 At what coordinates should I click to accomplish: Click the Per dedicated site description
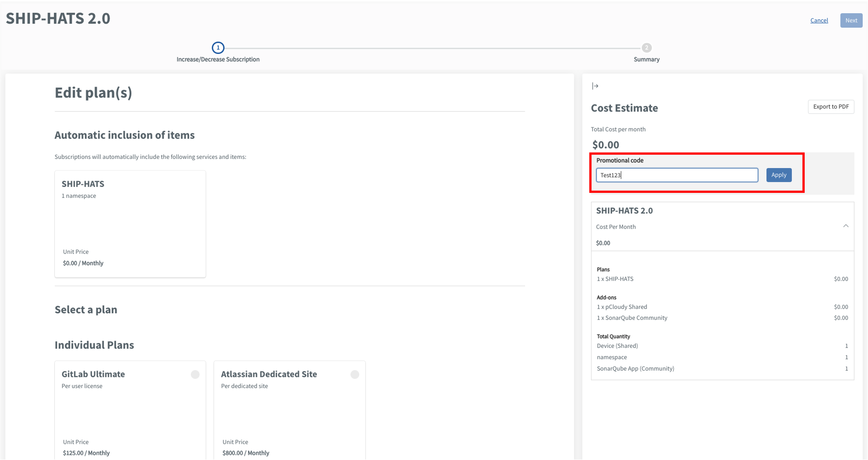[244, 386]
